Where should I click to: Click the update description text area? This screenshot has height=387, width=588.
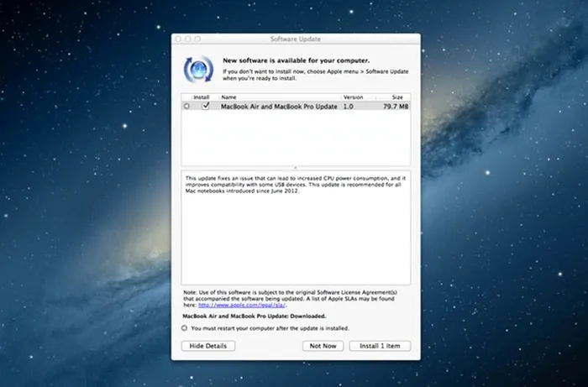point(296,227)
